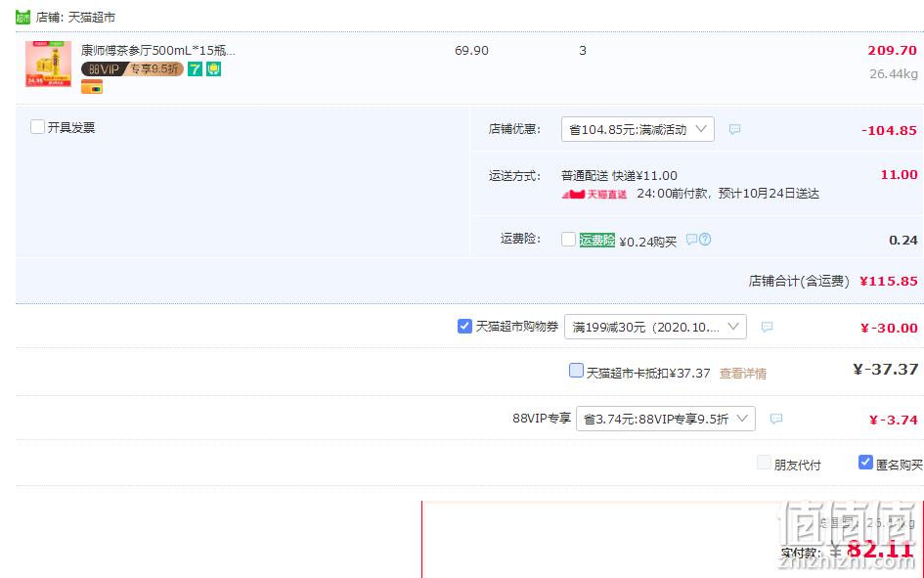Click the comment icon beside 88VIP专享 dropdown
This screenshot has height=578, width=924.
(x=776, y=419)
